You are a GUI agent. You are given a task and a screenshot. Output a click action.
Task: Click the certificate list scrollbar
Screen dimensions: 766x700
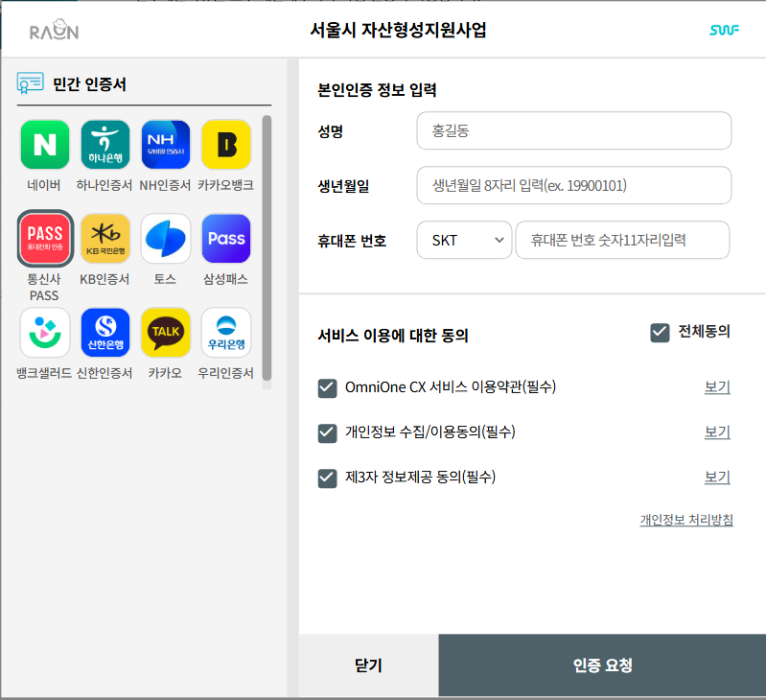pos(267,247)
